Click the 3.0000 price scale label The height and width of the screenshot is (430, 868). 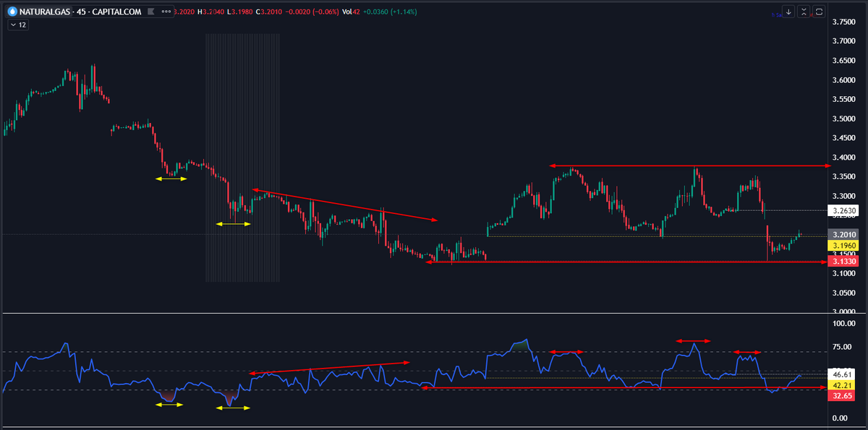tap(845, 312)
